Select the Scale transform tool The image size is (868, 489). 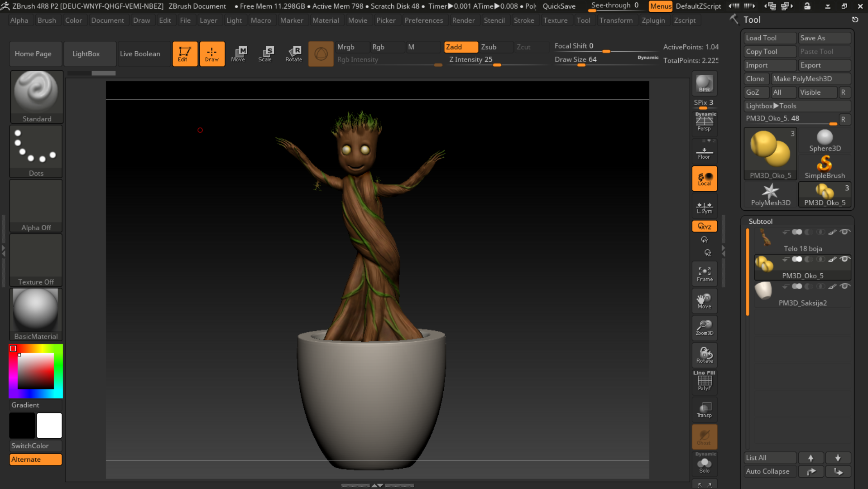point(266,54)
